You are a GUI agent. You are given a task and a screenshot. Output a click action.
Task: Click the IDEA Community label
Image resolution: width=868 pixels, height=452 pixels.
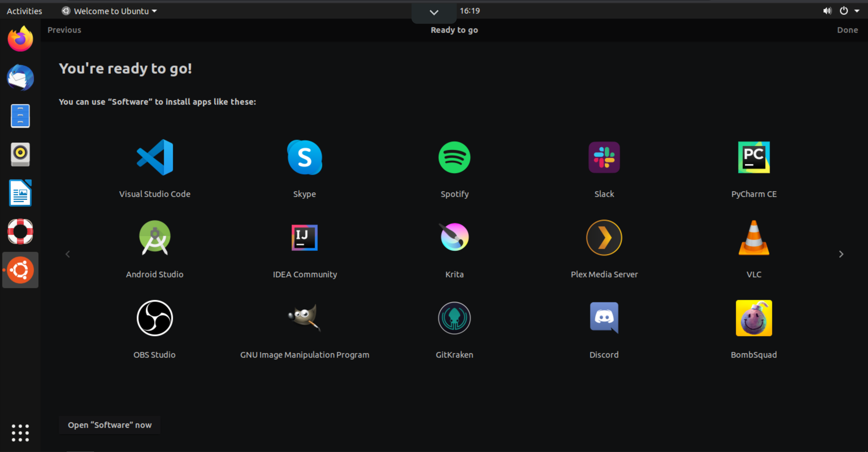[305, 275]
